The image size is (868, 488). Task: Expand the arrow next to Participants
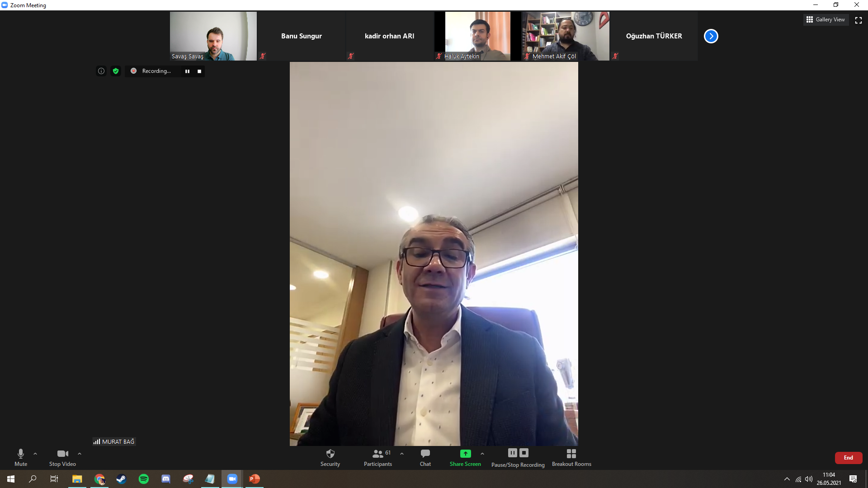point(402,454)
